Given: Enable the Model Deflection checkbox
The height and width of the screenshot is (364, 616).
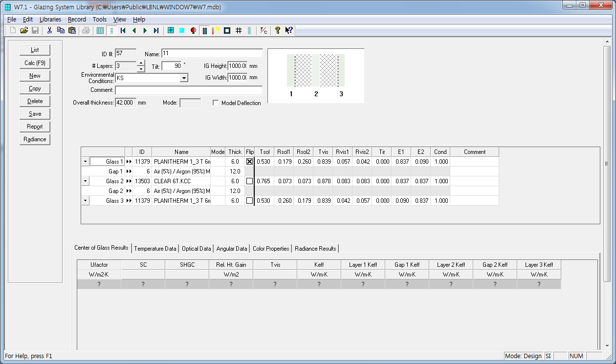Looking at the screenshot, I should tap(216, 103).
